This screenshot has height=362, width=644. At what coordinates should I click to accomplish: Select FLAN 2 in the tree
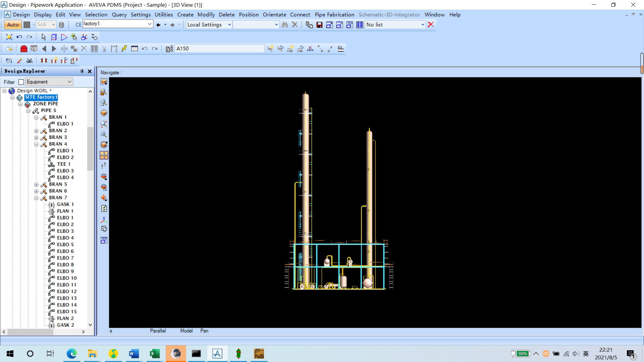click(65, 318)
